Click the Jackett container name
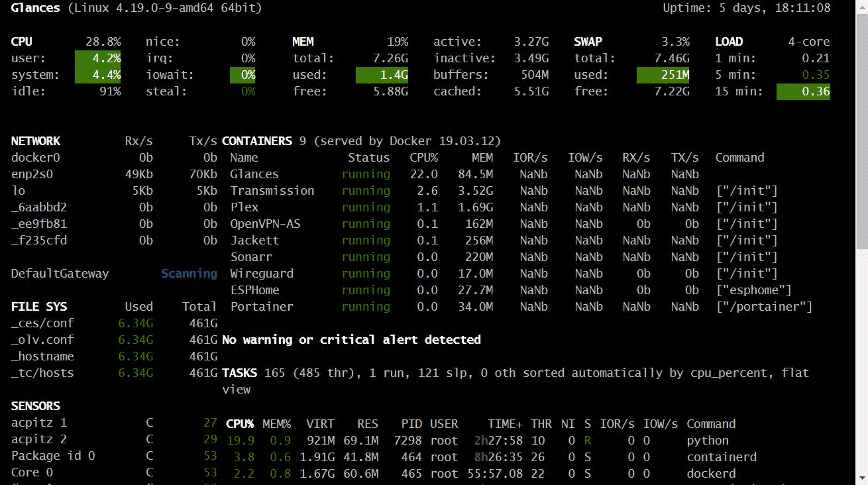The height and width of the screenshot is (485, 868). (x=254, y=241)
